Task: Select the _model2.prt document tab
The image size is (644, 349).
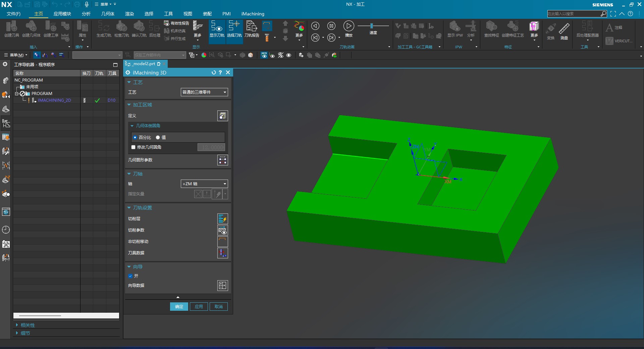Action: [x=145, y=64]
